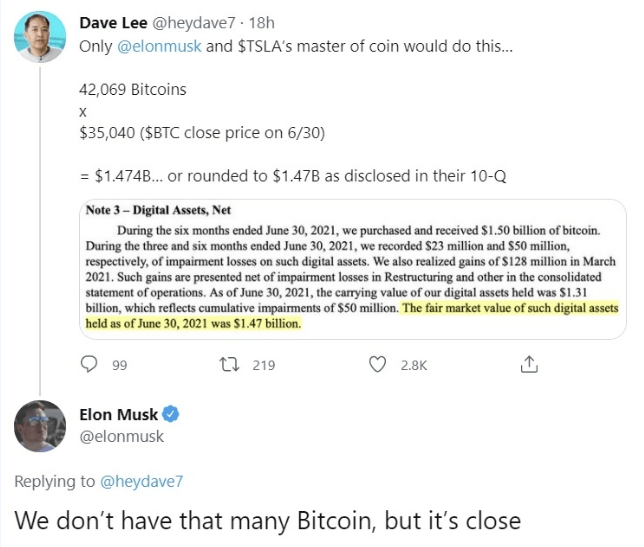The height and width of the screenshot is (547, 644).
Task: Click Elon Musk's blue verified badge
Action: coord(172,414)
